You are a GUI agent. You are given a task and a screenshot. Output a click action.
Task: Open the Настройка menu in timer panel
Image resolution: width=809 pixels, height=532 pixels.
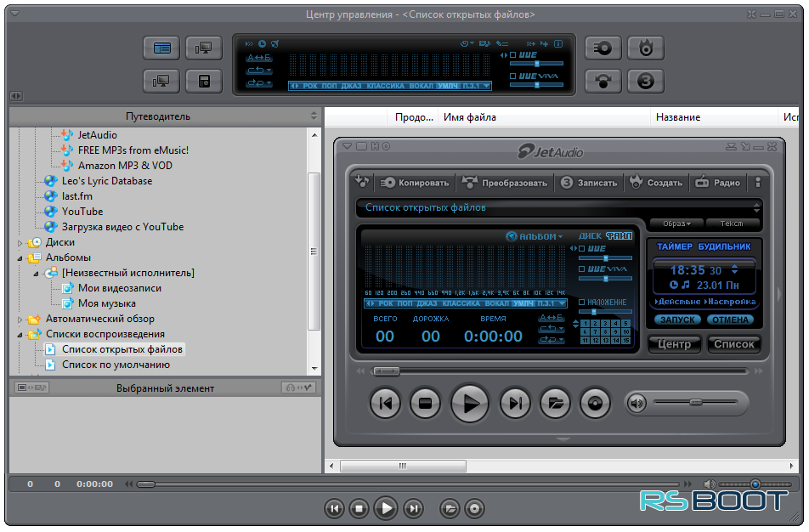point(729,302)
